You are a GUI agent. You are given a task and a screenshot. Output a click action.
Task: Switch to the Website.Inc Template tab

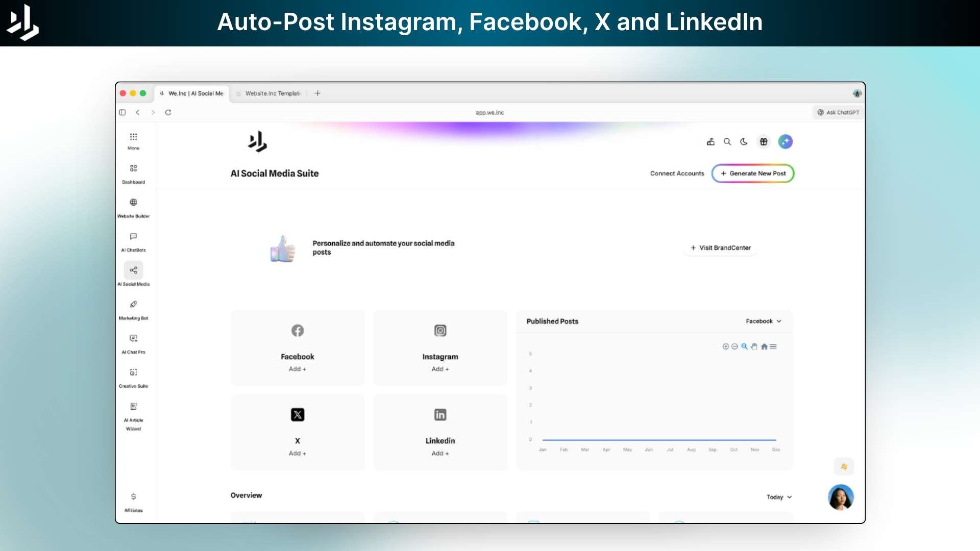pyautogui.click(x=272, y=93)
